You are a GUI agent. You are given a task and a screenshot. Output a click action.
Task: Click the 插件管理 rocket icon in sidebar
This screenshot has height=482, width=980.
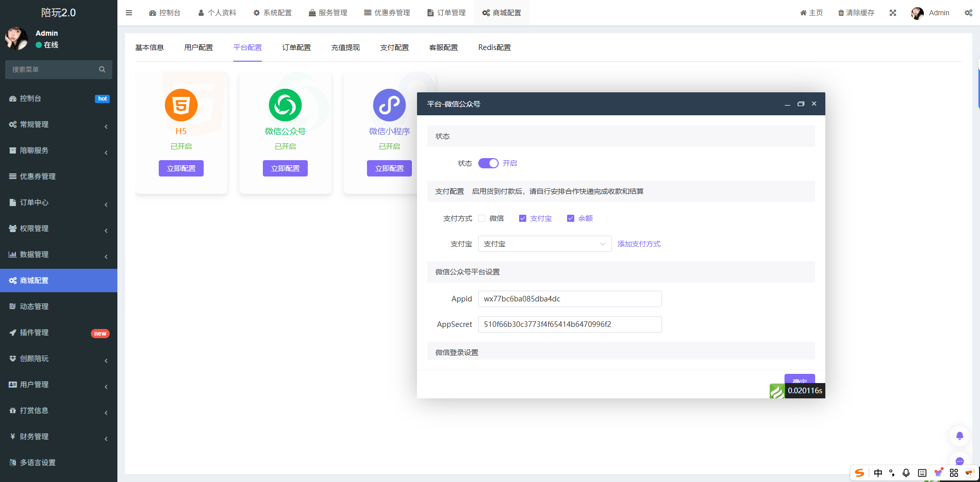(13, 333)
